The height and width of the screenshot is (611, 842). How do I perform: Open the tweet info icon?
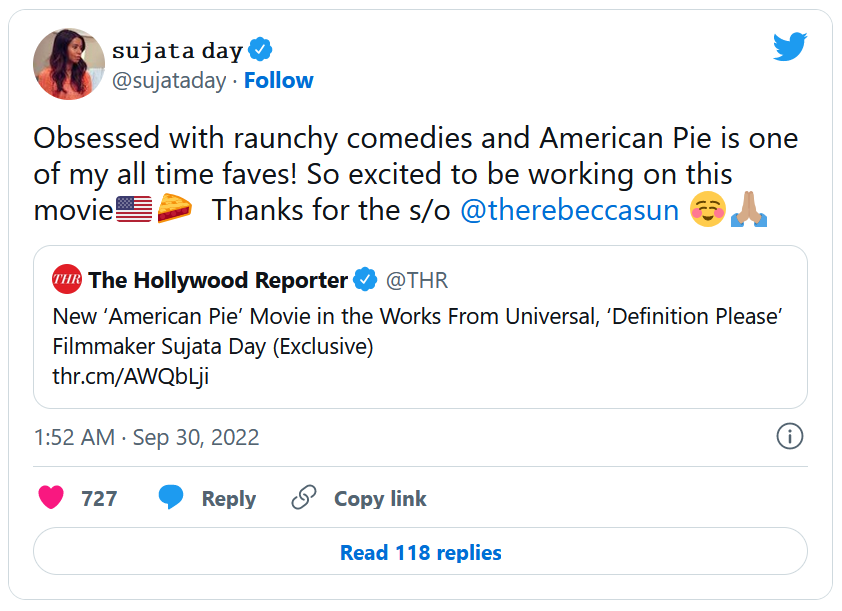click(789, 437)
